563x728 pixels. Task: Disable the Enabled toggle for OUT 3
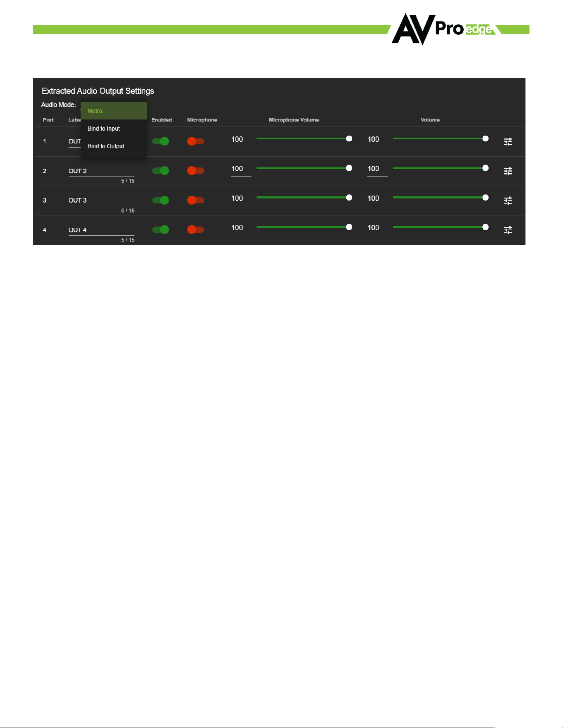coord(161,200)
